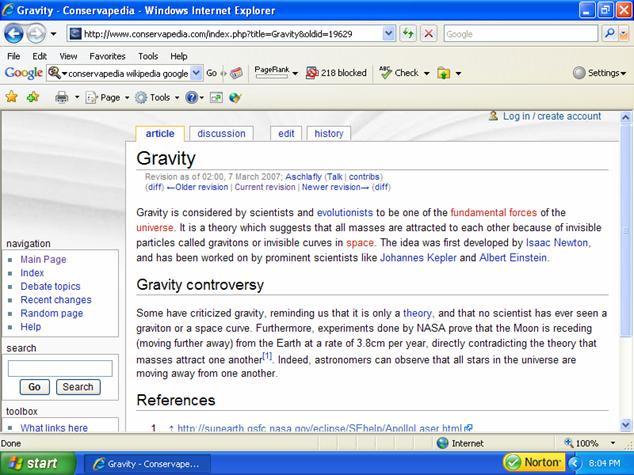
Task: Click the AutoFill folder icon on Google toolbar
Action: click(444, 73)
